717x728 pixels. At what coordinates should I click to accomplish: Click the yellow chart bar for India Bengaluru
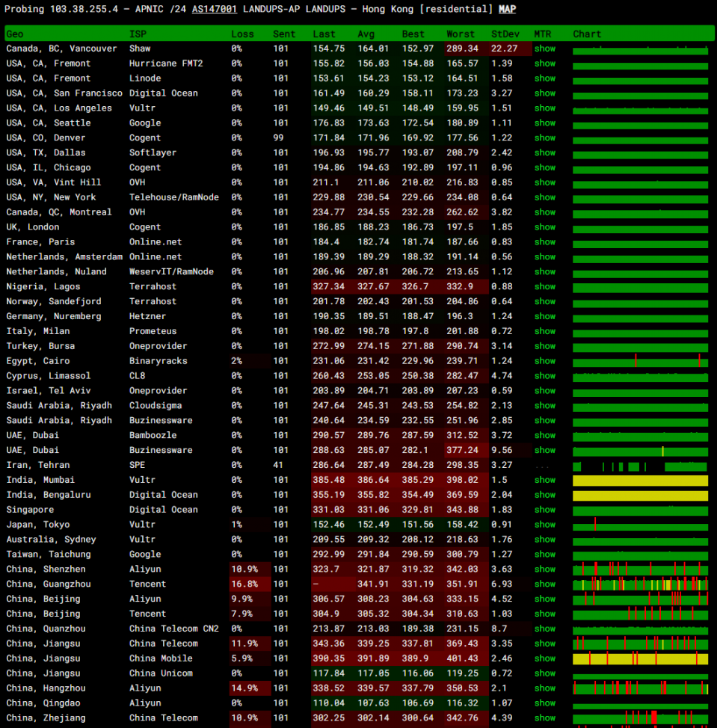click(640, 496)
